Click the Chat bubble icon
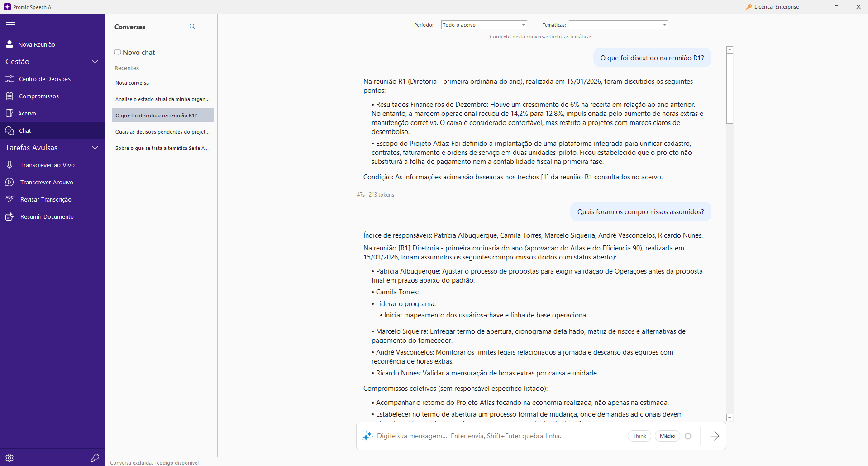Screen dimensions: 868x466 click(10, 130)
